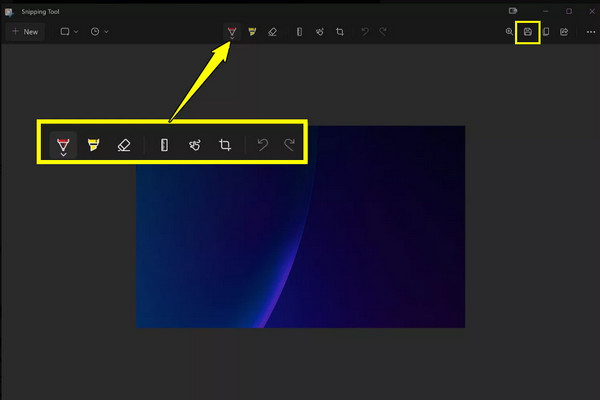
Task: Open the See more three-dots menu
Action: [x=591, y=32]
